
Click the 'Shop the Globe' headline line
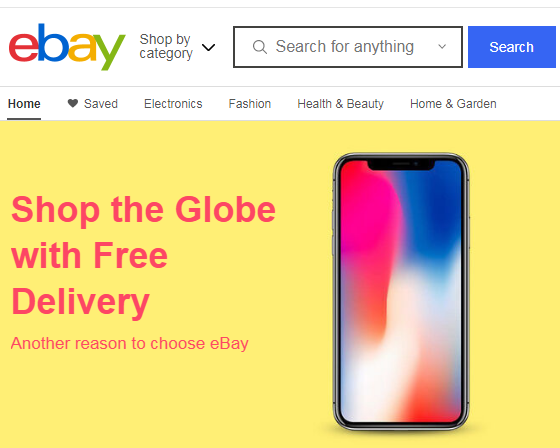click(143, 210)
